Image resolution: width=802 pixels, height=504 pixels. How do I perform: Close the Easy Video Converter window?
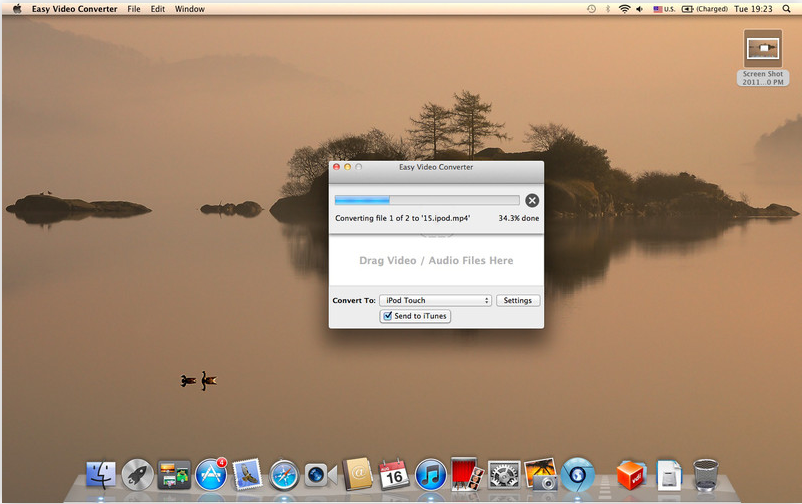point(337,167)
